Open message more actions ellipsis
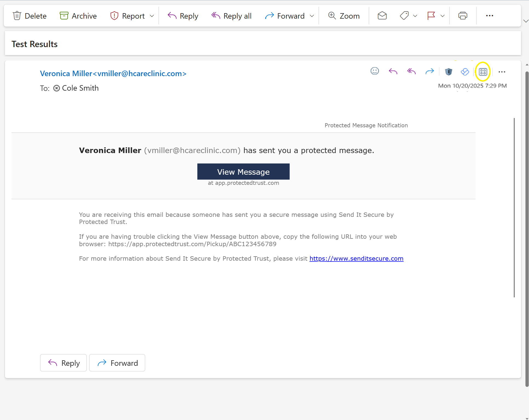529x420 pixels. (x=502, y=72)
